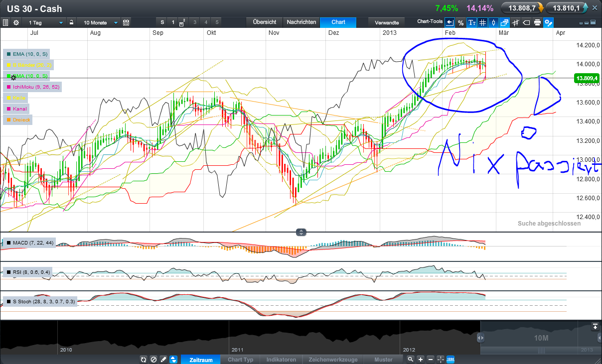Screen dimensions: 602x364
Task: Click the blue up-down arrows icon
Action: (173, 360)
